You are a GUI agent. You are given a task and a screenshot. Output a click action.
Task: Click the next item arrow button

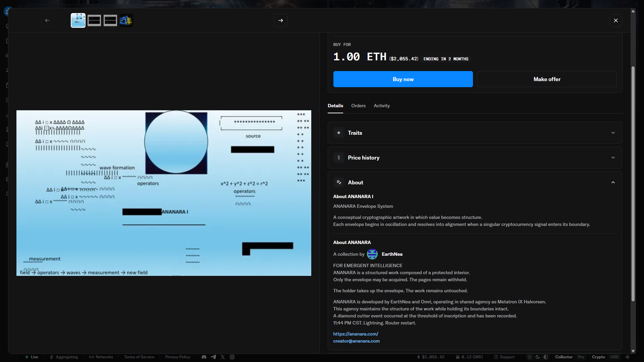pyautogui.click(x=280, y=20)
